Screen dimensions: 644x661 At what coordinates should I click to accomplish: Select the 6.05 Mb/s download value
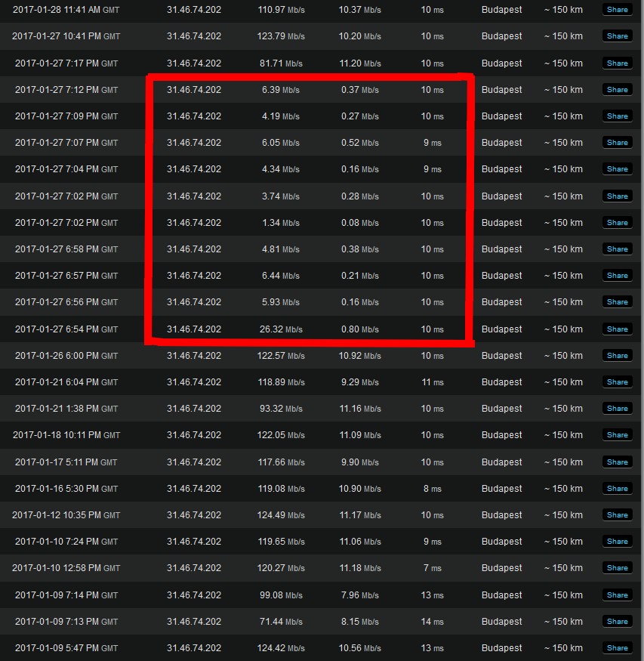click(x=281, y=143)
